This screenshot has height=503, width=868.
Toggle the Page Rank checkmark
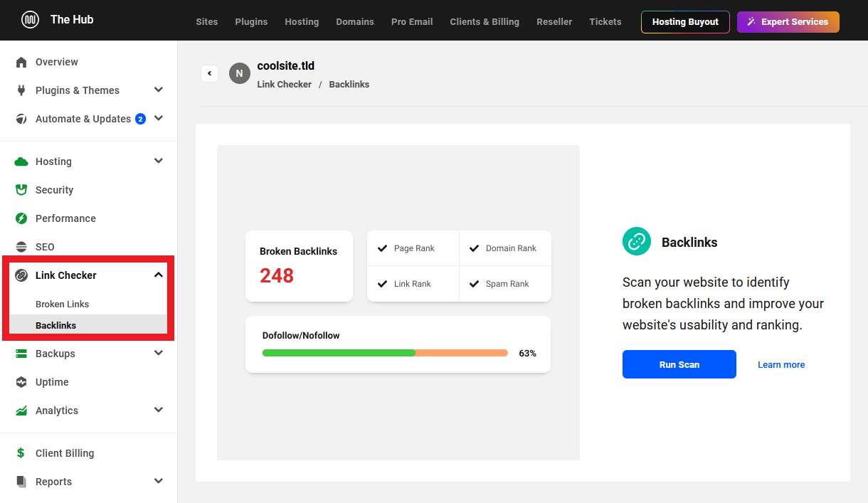tap(383, 248)
